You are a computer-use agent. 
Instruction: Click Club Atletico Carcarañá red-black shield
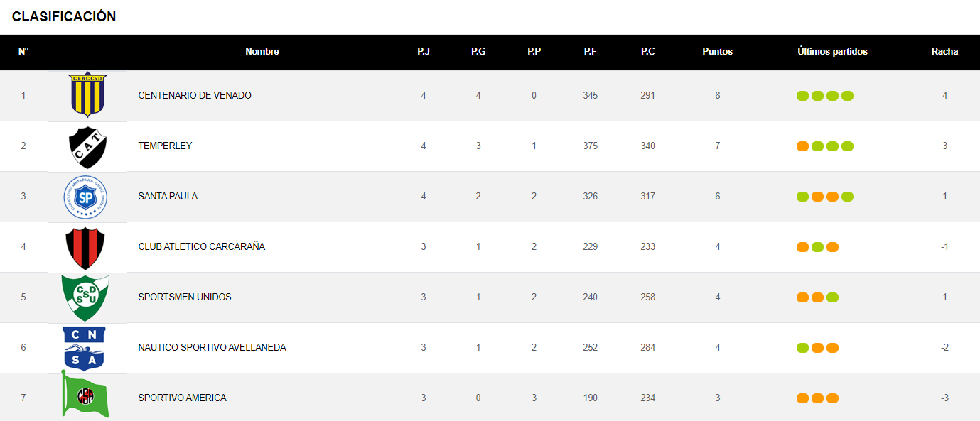click(x=85, y=247)
